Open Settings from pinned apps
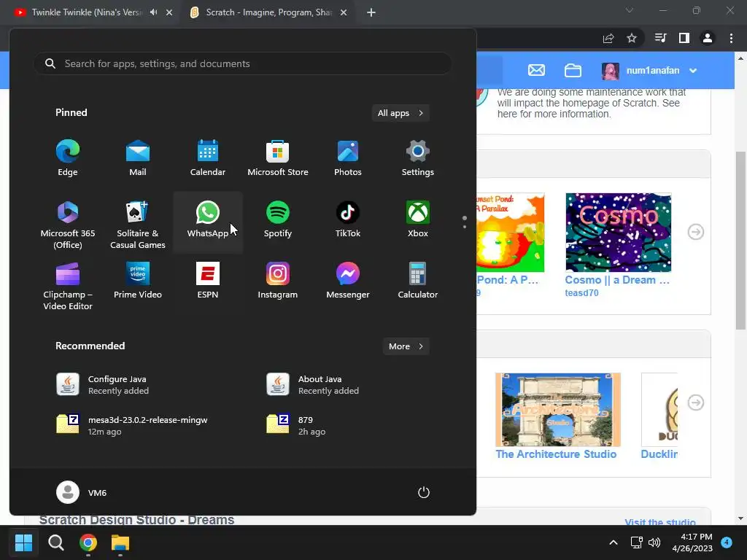 tap(418, 158)
